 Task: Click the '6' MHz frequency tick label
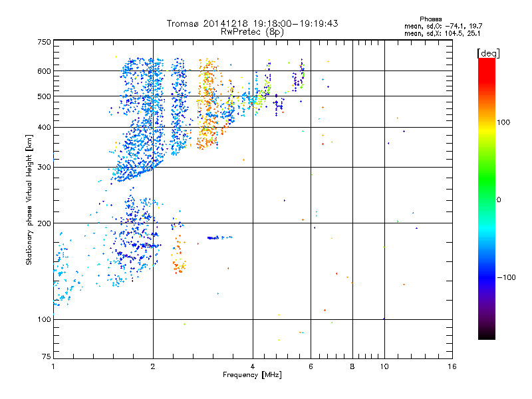coord(311,366)
